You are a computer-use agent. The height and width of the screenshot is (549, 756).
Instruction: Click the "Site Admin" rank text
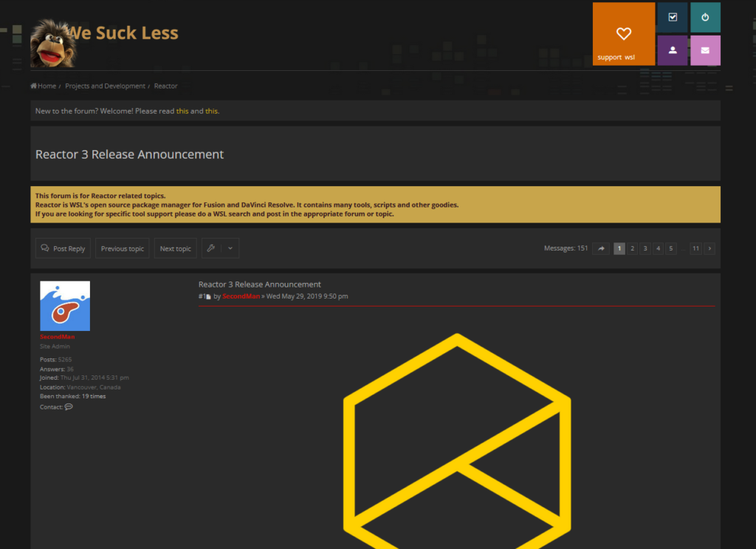(55, 347)
